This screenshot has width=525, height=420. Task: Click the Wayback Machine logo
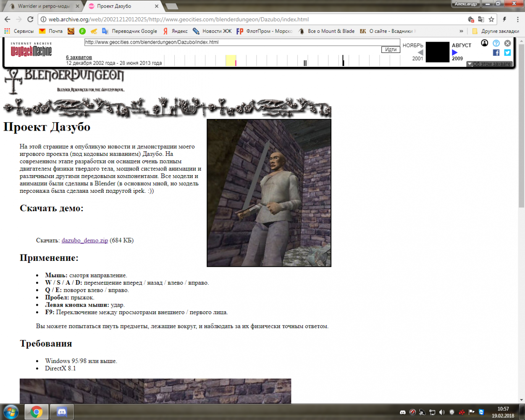[31, 50]
